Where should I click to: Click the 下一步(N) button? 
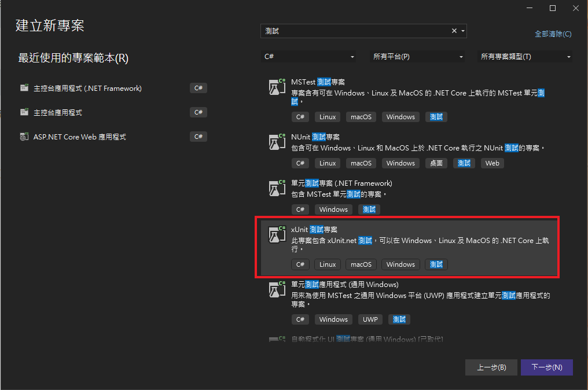[547, 367]
